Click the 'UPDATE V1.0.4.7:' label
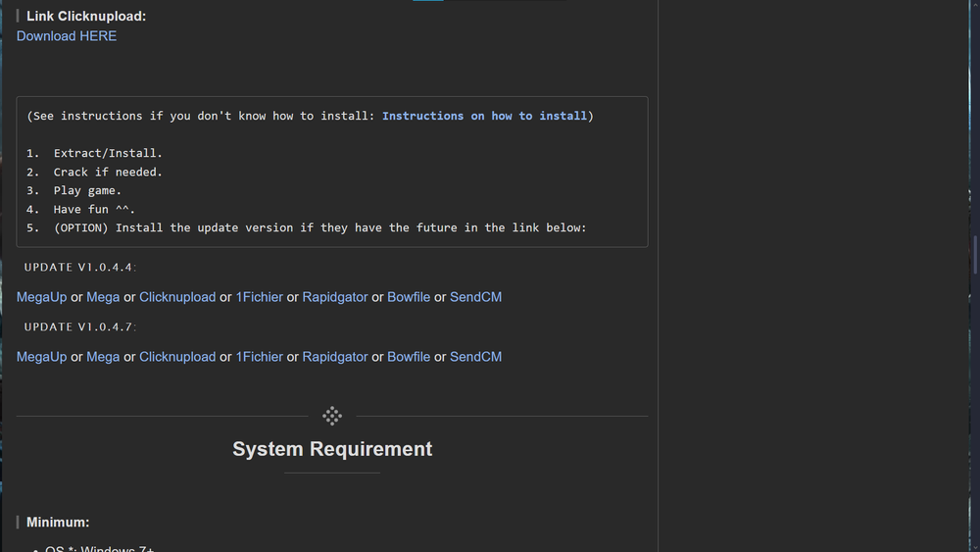This screenshot has width=980, height=552. pyautogui.click(x=80, y=326)
